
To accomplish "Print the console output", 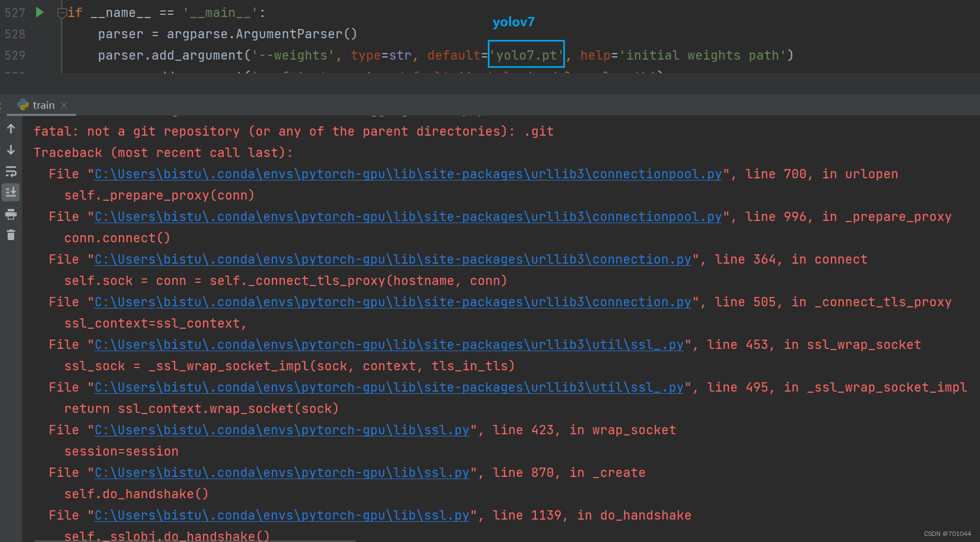I will click(11, 214).
